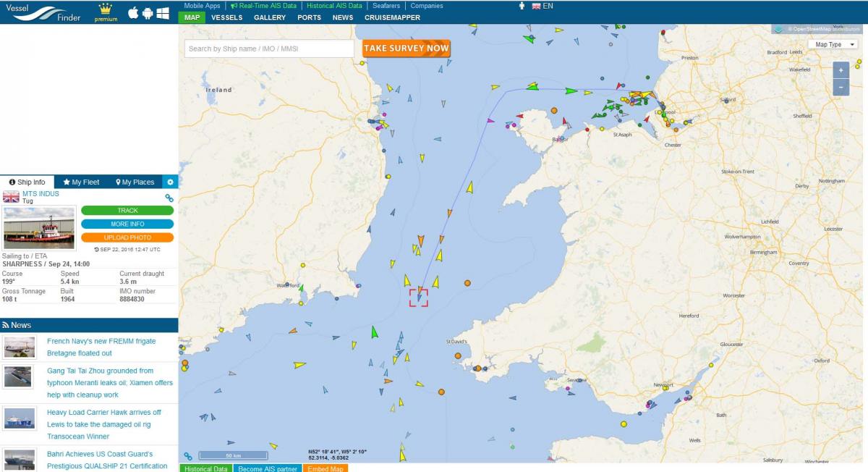868x472 pixels.
Task: Click the orange round marker east of selected tug
Action: pyautogui.click(x=467, y=283)
